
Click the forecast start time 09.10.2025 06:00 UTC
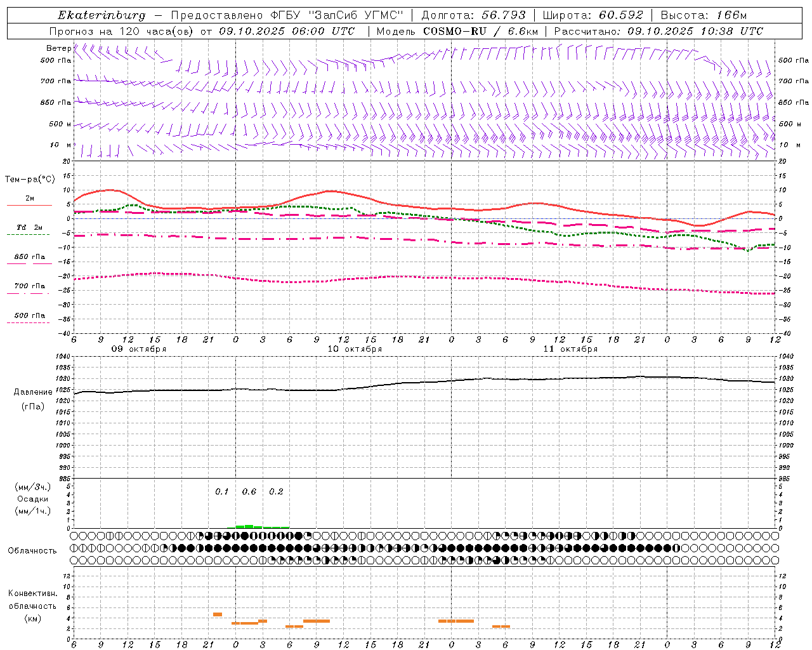[287, 31]
